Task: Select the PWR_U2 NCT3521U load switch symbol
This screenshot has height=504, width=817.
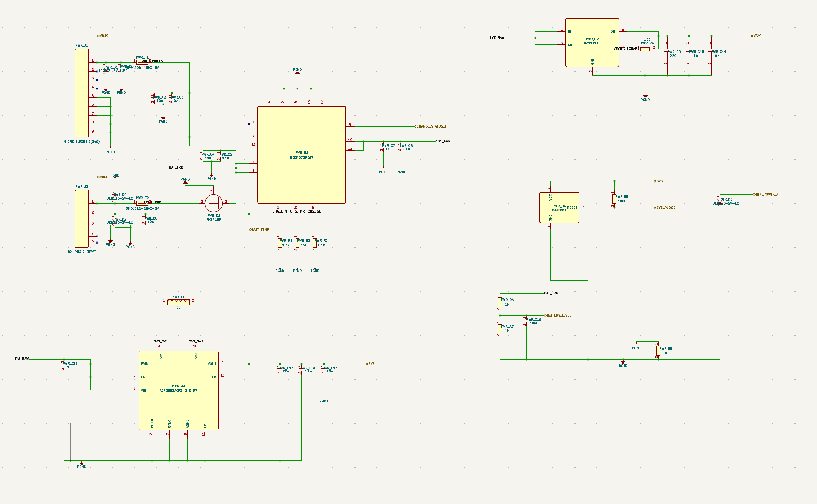Action: (592, 43)
